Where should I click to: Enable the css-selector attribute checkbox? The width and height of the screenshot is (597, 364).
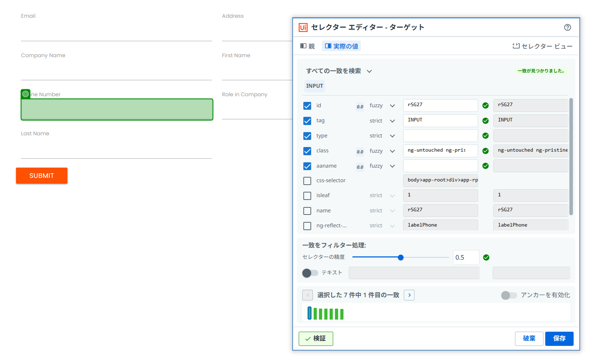click(307, 181)
